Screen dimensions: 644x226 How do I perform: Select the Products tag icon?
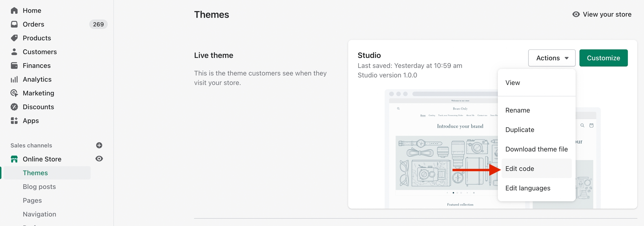click(14, 38)
